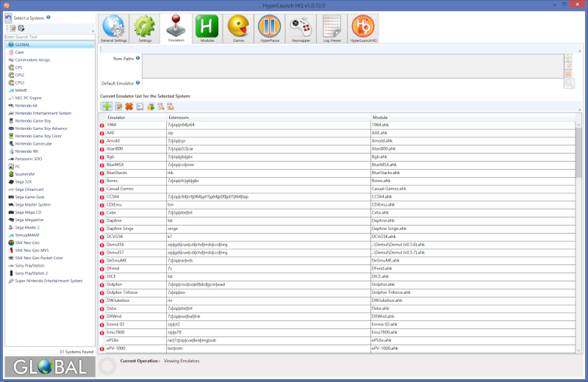Screen dimensions: 588x382
Task: Click the blue undo arrow button beside Select a System
Action: coord(8,18)
